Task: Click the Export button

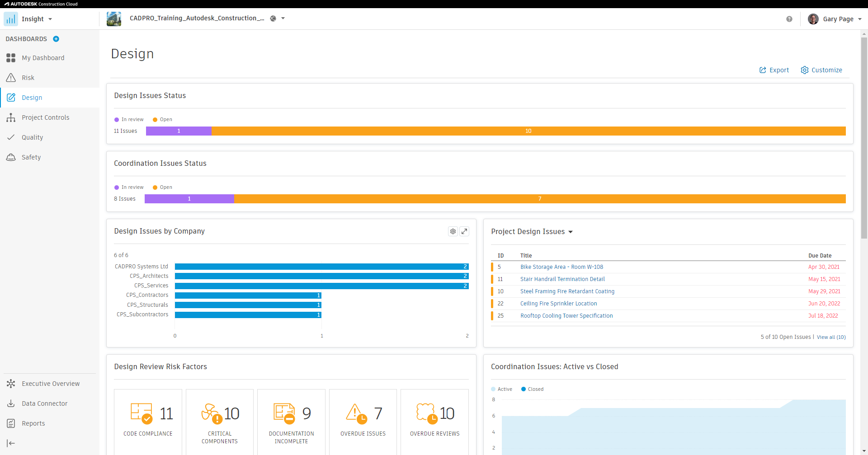Action: 774,70
